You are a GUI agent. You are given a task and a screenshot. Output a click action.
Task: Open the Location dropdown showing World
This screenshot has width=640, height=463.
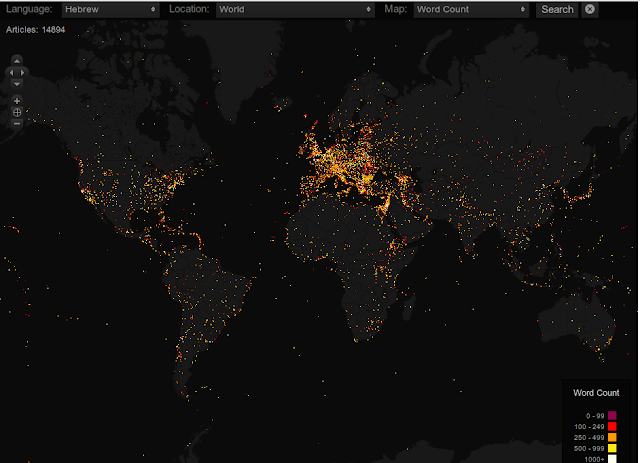click(295, 9)
